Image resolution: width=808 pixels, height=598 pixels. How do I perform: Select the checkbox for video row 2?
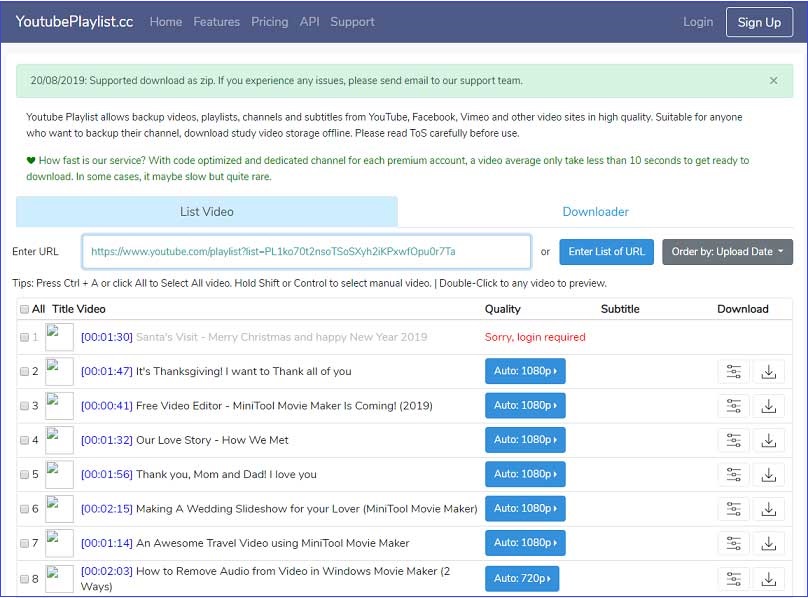pyautogui.click(x=24, y=372)
